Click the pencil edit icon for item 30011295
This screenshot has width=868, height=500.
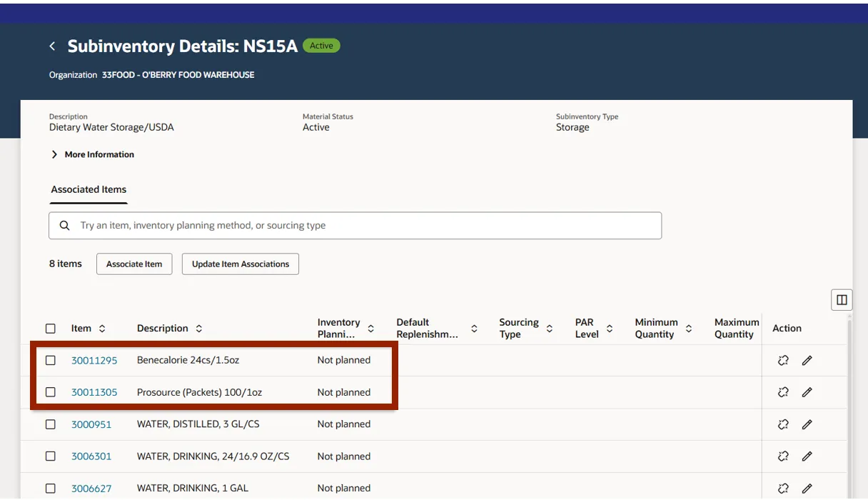(807, 361)
